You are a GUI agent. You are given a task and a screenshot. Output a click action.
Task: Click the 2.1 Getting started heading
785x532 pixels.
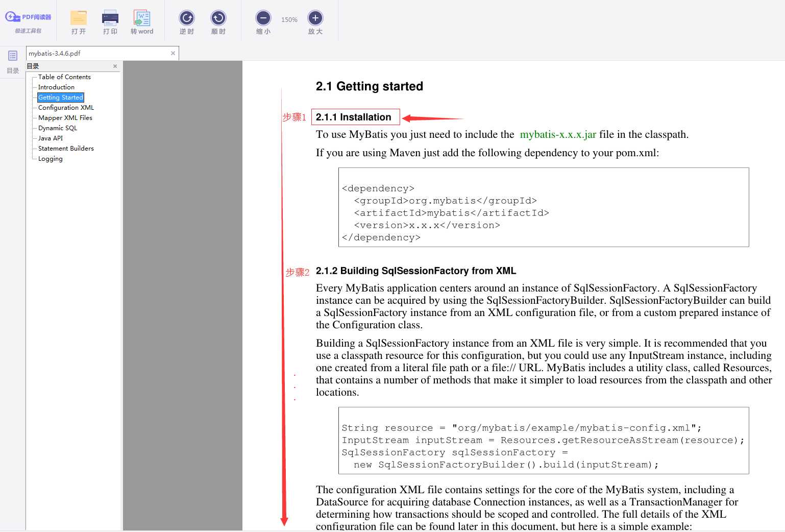tap(370, 86)
